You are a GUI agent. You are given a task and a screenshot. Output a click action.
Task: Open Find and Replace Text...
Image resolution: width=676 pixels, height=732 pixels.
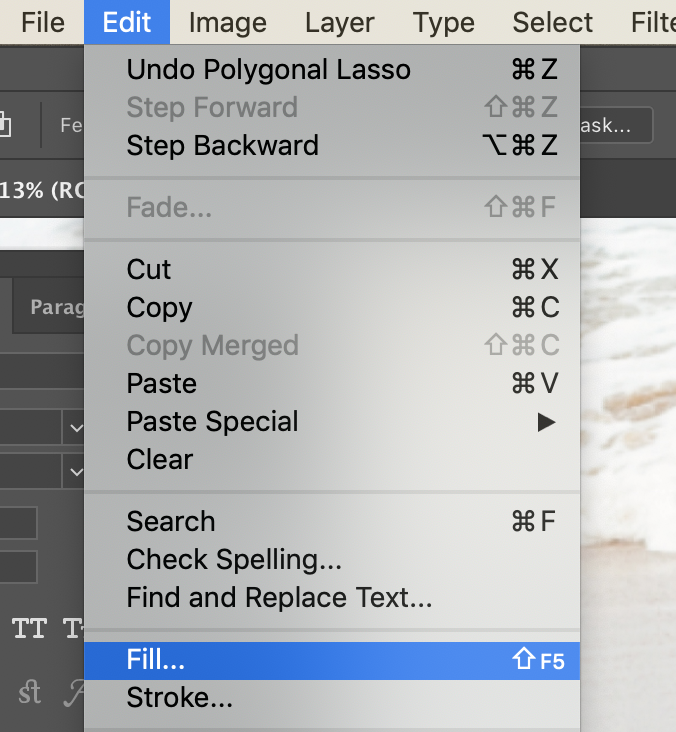click(279, 598)
